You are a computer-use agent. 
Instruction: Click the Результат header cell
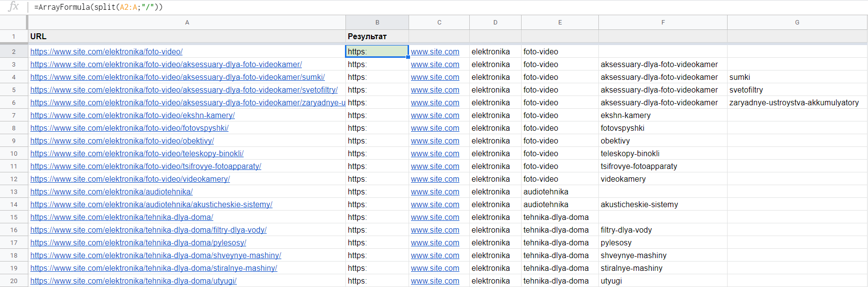click(x=377, y=36)
